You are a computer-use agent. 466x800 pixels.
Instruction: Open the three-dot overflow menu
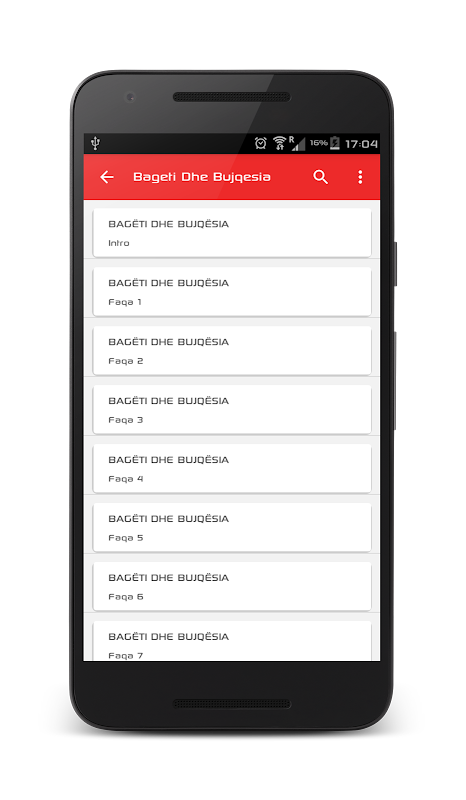(x=360, y=177)
